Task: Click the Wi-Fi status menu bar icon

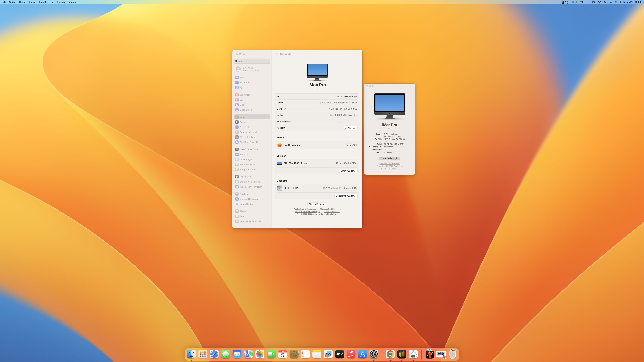Action: pos(599,2)
